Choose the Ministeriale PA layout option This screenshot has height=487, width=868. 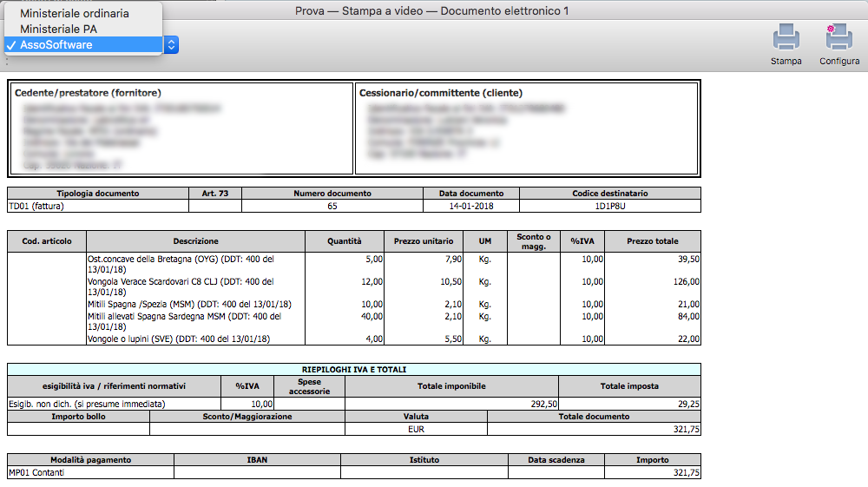pyautogui.click(x=59, y=30)
